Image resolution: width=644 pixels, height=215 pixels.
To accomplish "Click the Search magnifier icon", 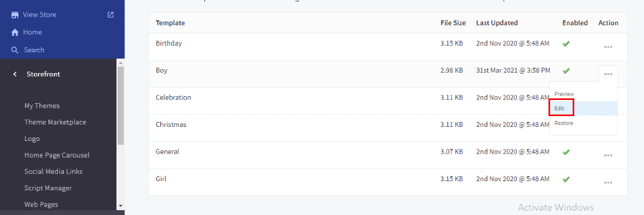I will [15, 50].
